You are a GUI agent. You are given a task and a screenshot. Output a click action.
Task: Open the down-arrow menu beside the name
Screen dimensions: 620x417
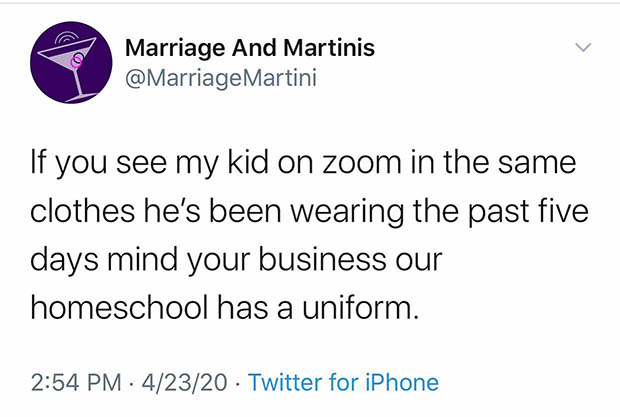(x=583, y=48)
